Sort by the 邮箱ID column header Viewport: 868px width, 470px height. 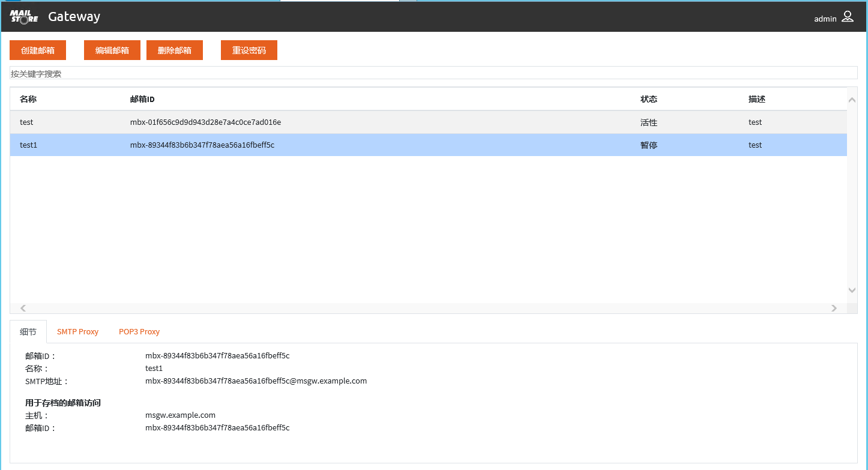coord(142,99)
